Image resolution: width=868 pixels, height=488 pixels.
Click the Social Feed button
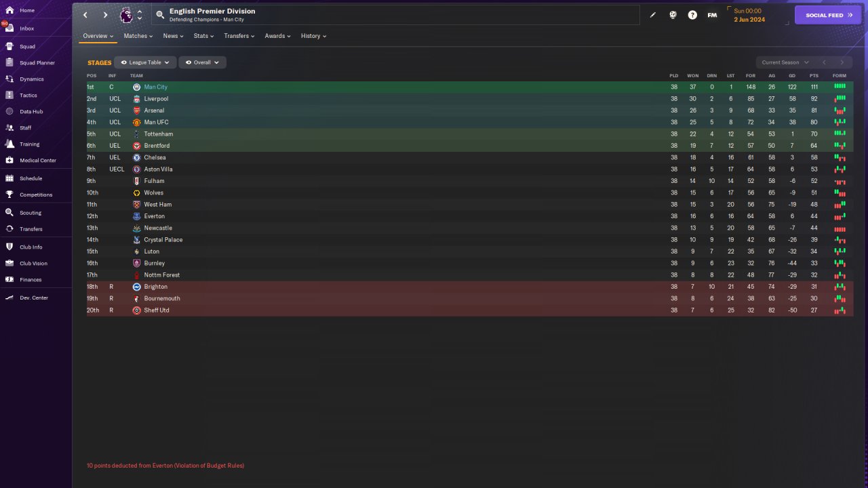point(827,15)
